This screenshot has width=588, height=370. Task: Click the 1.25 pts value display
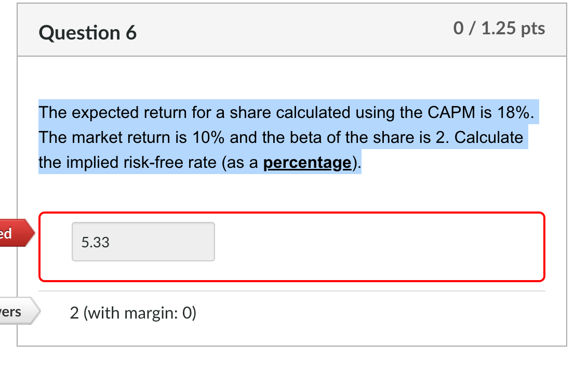[514, 29]
